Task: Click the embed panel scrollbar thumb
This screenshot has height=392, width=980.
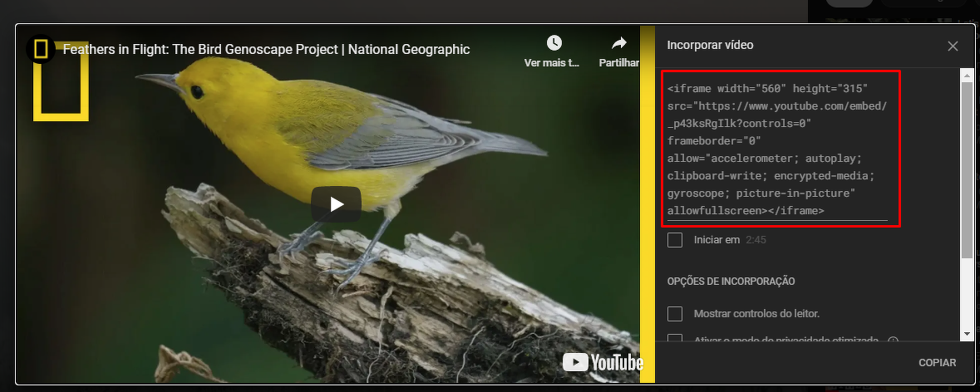Action: pos(967,166)
